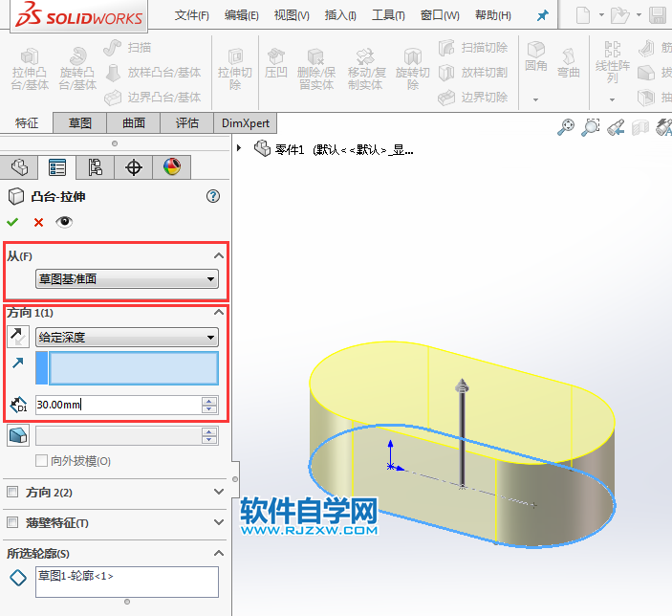Enable the Thin Feature (薄壁特征) checkbox
Image resolution: width=672 pixels, height=616 pixels.
click(12, 522)
